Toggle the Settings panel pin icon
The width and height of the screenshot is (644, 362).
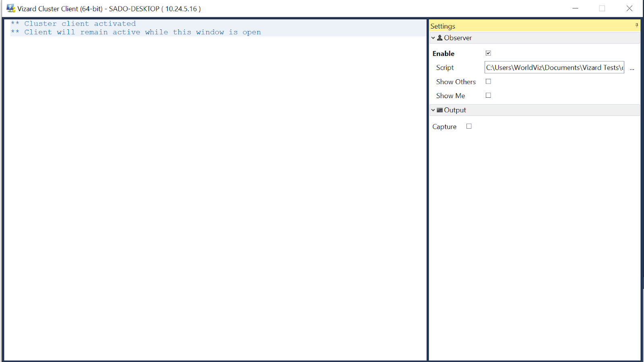[637, 25]
